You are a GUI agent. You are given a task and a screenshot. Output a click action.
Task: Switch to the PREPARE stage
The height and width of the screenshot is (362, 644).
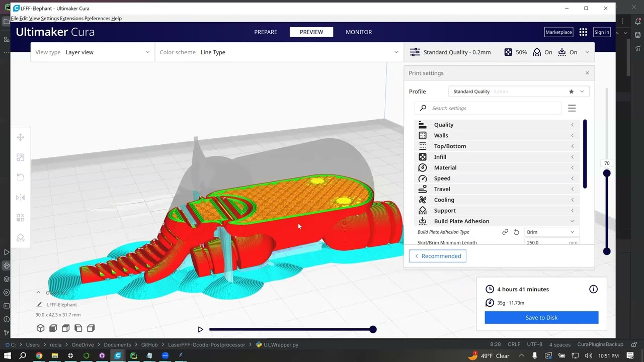[x=266, y=32]
